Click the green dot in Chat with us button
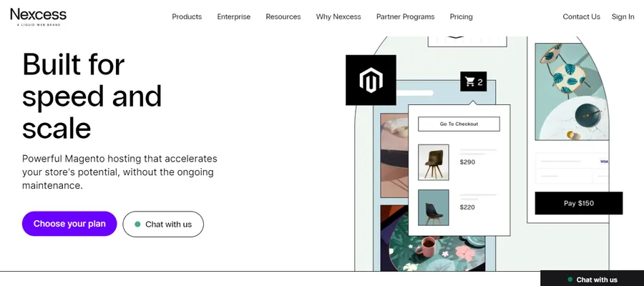644x286 pixels. 137,224
